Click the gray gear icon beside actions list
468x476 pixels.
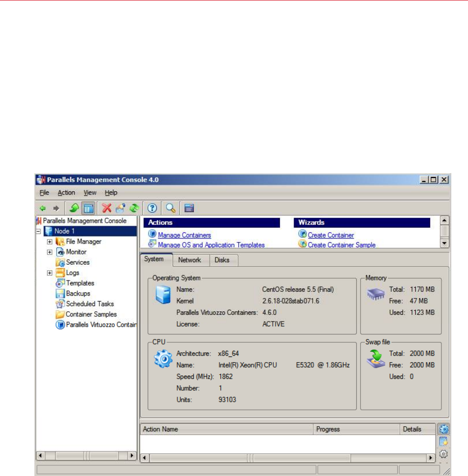444,454
